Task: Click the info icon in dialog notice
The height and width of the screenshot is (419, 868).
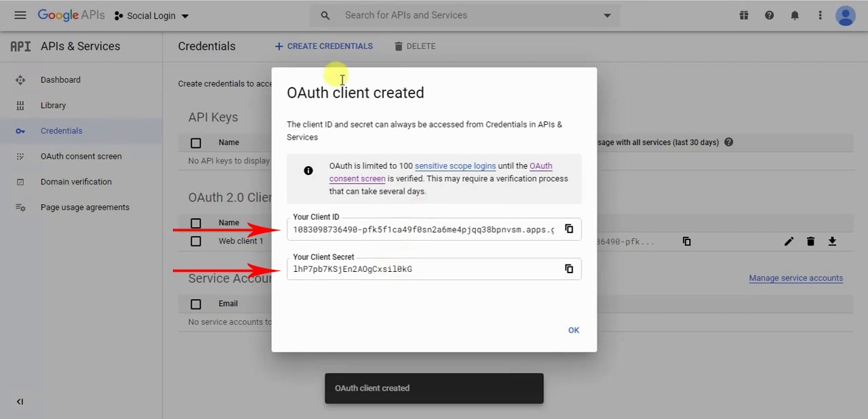Action: point(309,171)
